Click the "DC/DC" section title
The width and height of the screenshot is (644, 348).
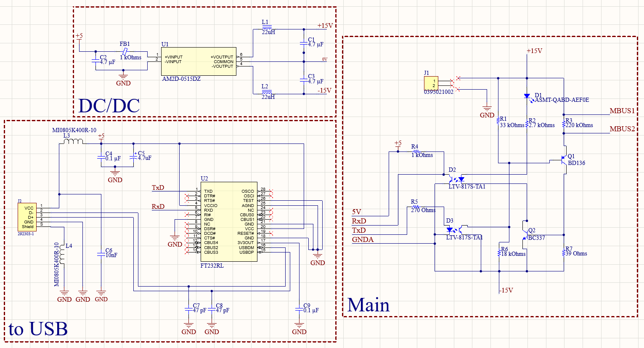[109, 106]
